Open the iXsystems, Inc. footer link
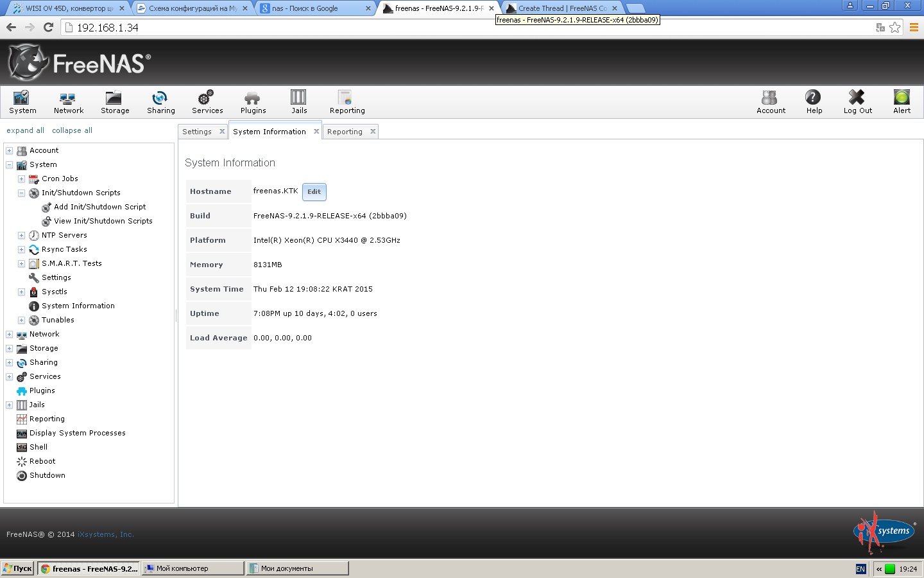This screenshot has width=924, height=578. point(106,534)
